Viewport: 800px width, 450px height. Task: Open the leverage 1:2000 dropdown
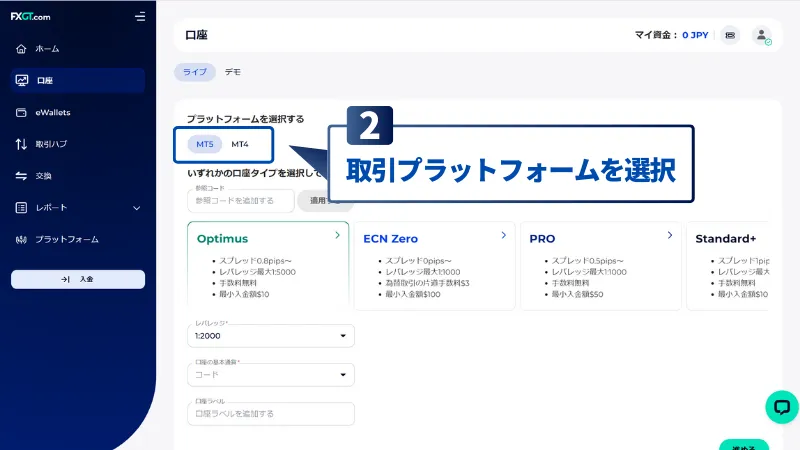[271, 336]
